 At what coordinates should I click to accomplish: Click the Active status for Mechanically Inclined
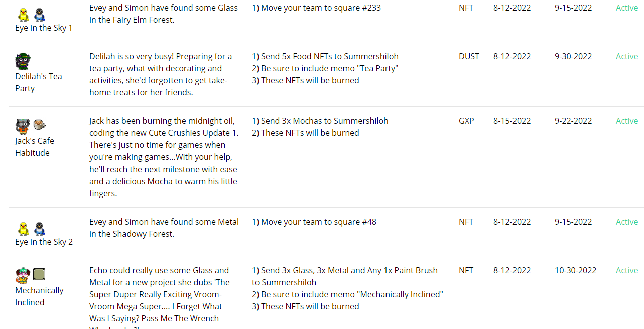pyautogui.click(x=627, y=270)
